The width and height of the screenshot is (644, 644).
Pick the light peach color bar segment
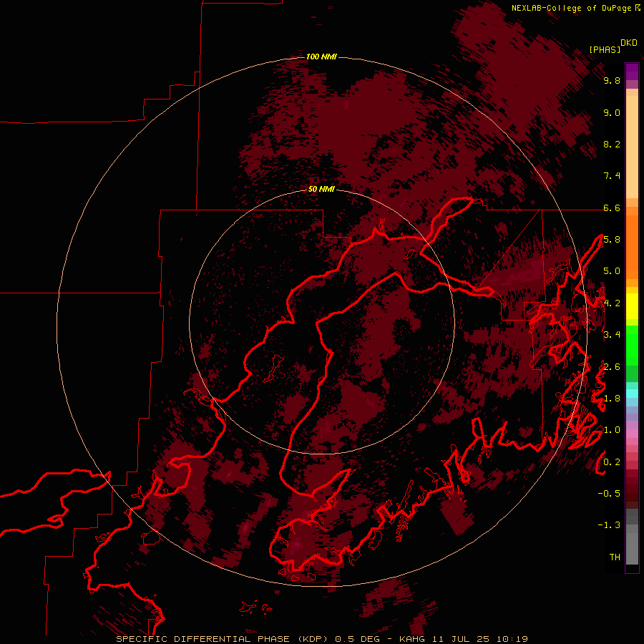(632, 147)
